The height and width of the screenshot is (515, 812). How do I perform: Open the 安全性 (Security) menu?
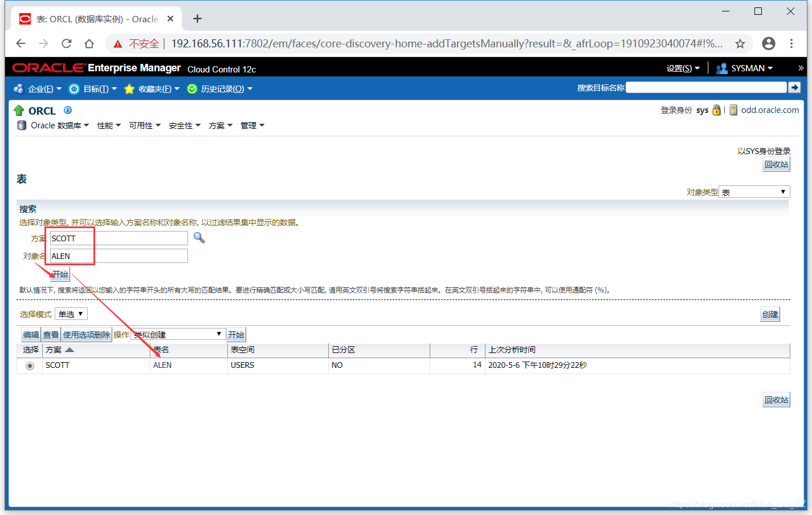(185, 125)
